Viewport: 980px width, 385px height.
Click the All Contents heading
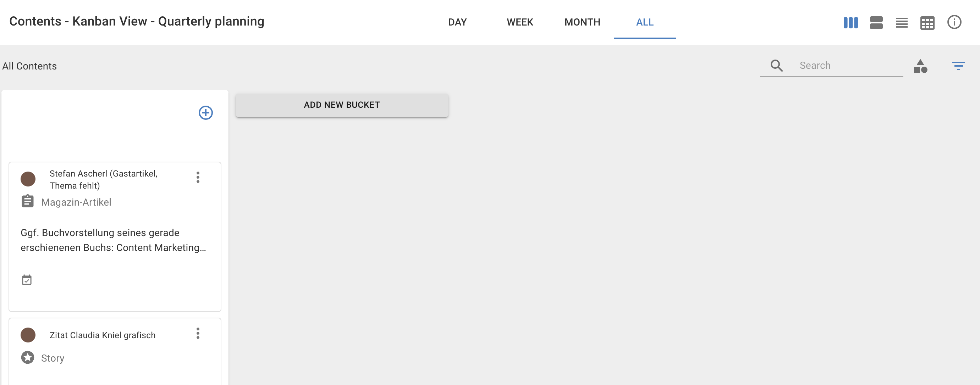click(x=29, y=66)
